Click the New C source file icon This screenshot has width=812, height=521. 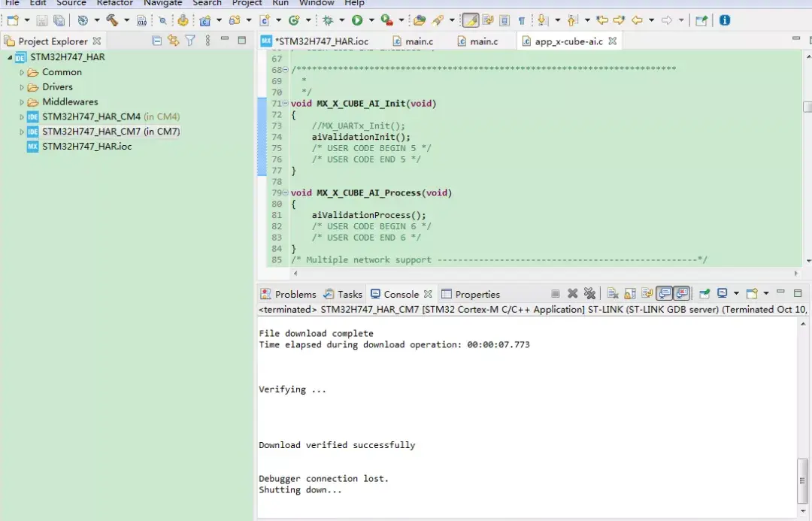[x=265, y=21]
